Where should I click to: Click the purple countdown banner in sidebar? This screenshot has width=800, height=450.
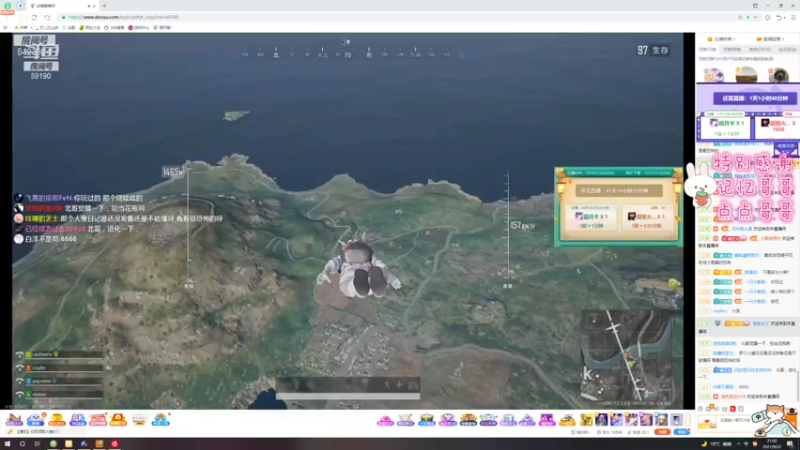click(754, 98)
